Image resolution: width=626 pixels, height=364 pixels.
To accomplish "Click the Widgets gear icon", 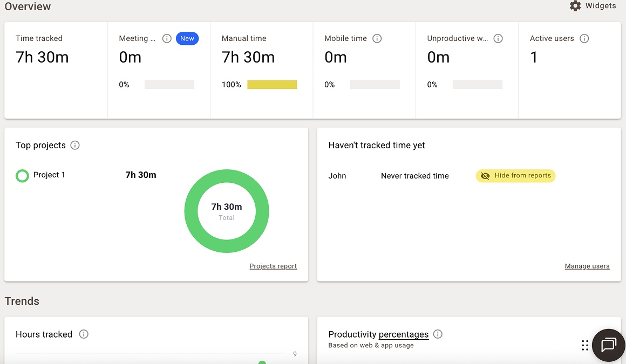I will point(576,6).
